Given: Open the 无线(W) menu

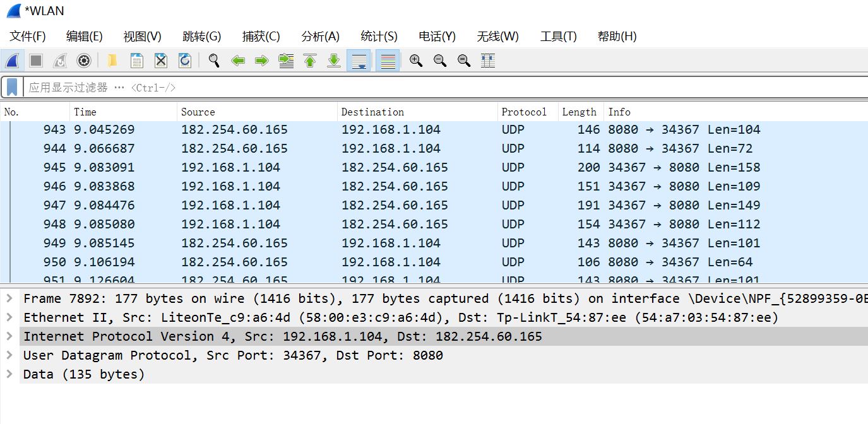Looking at the screenshot, I should [497, 37].
